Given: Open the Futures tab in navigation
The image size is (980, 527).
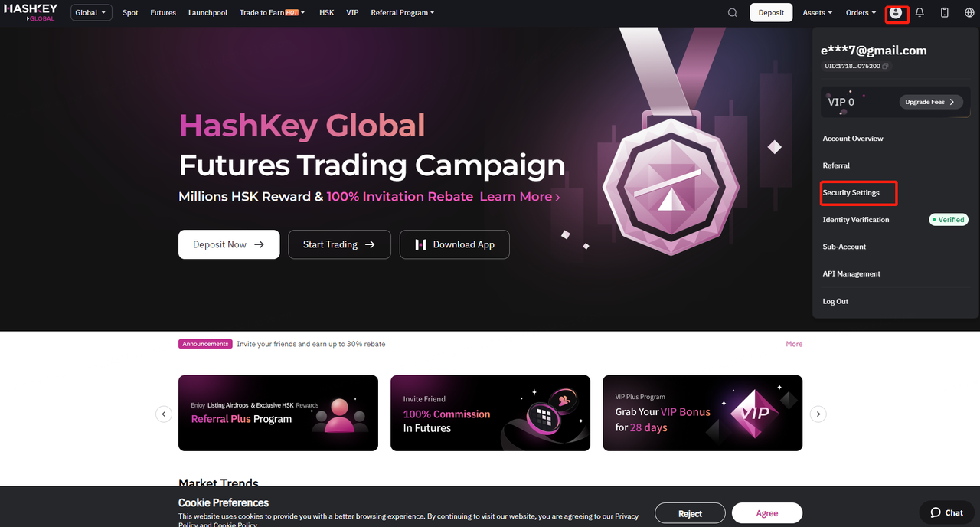Looking at the screenshot, I should [163, 12].
